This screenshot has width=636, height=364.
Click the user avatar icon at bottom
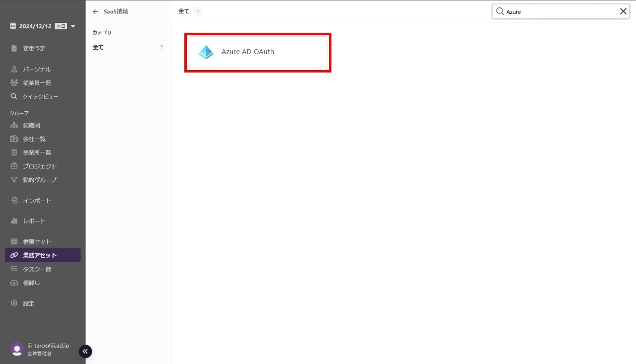pos(17,349)
